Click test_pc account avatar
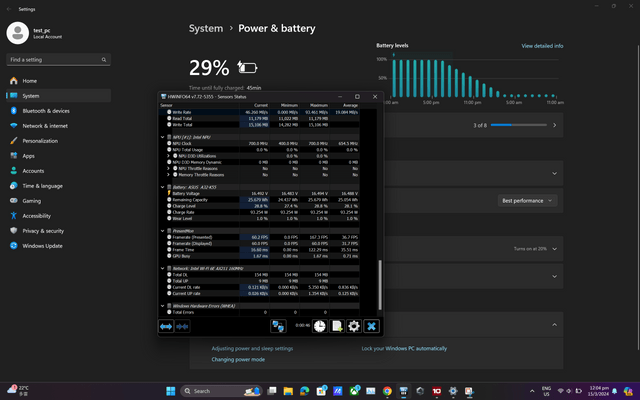This screenshot has height=400, width=640. pyautogui.click(x=18, y=33)
